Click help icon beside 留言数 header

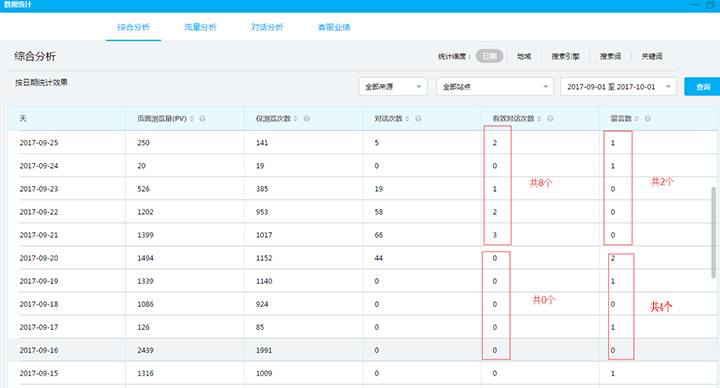pyautogui.click(x=647, y=118)
